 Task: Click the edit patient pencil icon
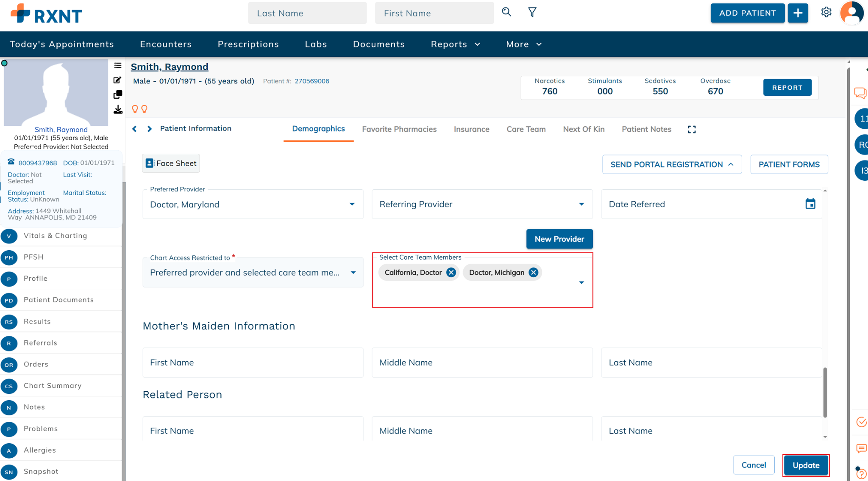118,80
